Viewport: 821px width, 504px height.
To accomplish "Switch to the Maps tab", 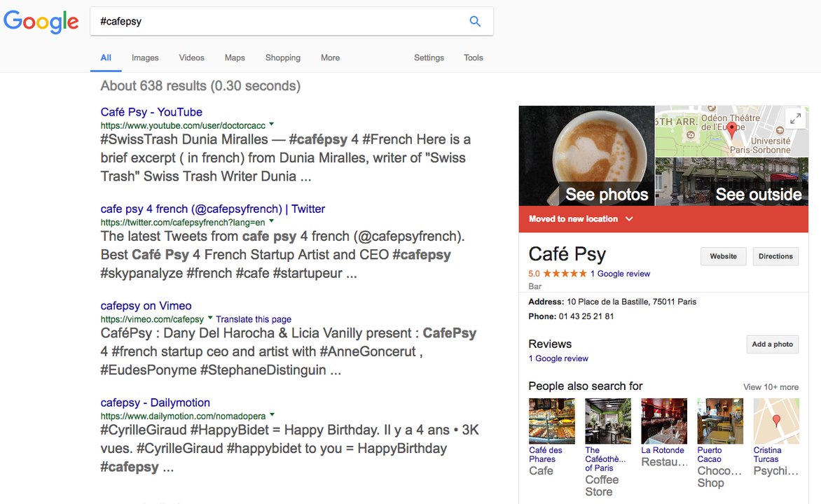I will click(235, 58).
